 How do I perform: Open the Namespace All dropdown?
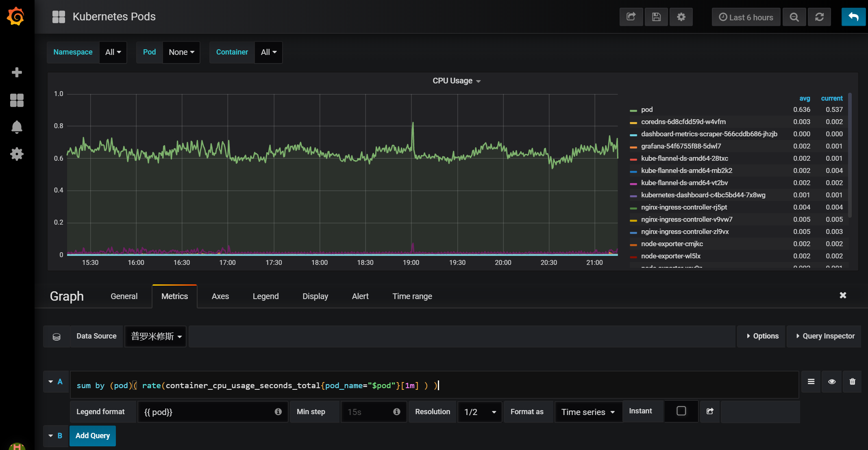(113, 52)
